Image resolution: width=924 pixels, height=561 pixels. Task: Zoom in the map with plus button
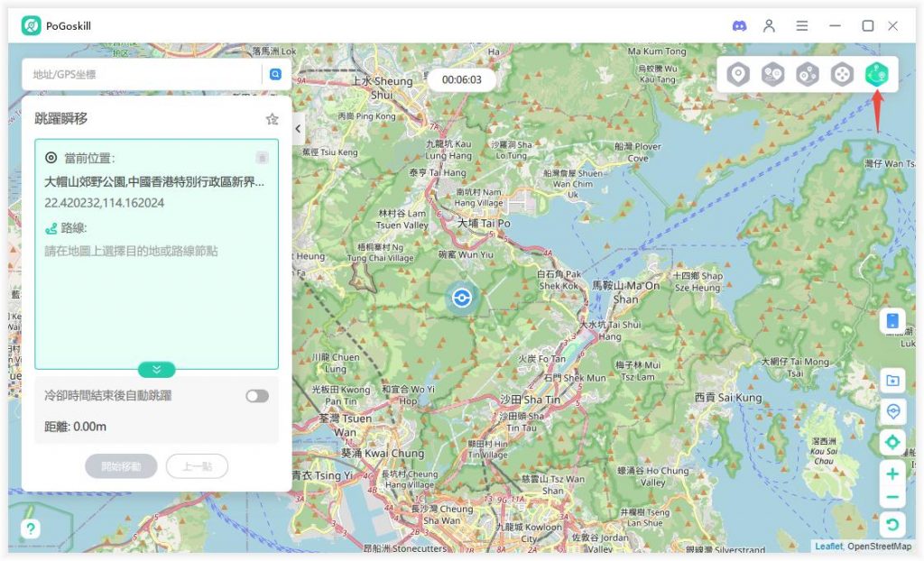click(892, 474)
